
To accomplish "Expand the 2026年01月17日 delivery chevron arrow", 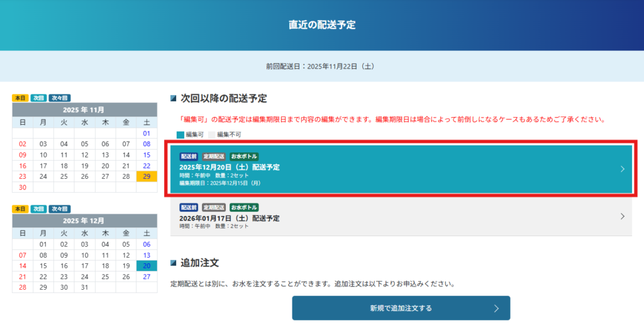I will coord(622,216).
